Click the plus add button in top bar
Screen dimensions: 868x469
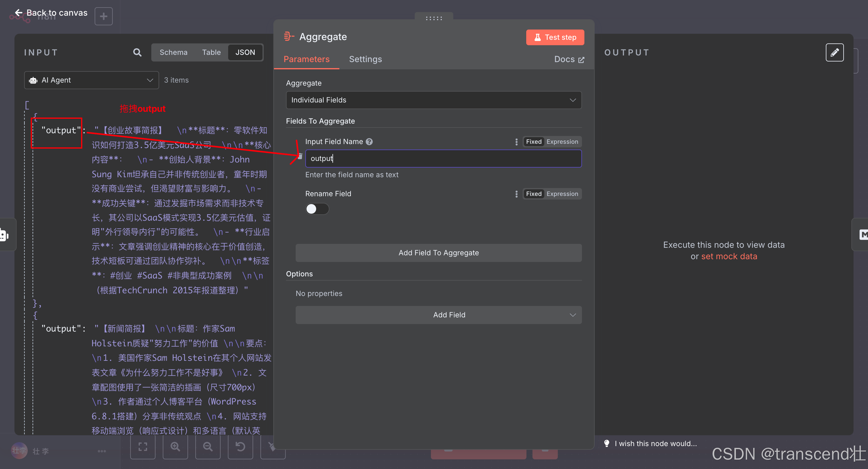click(x=103, y=16)
